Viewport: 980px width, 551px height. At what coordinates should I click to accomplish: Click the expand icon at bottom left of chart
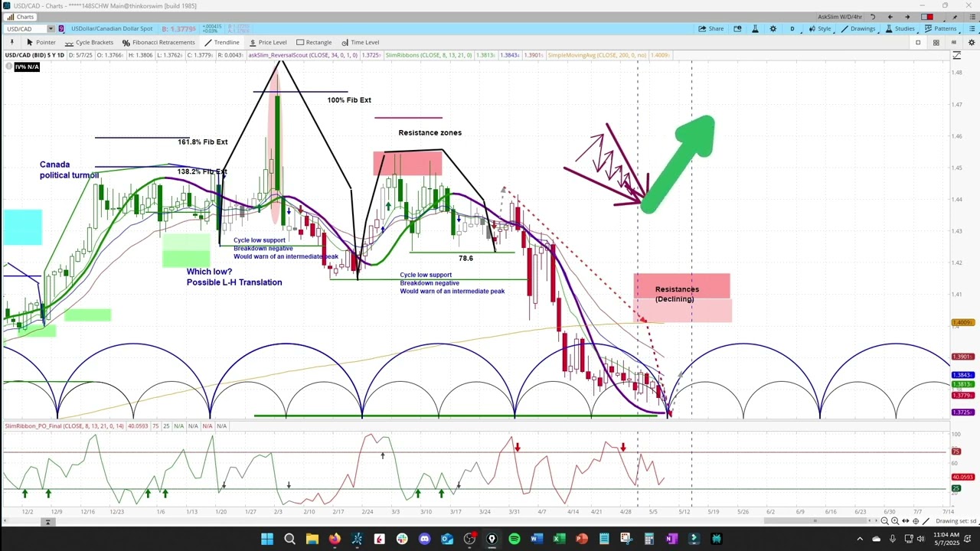[x=47, y=522]
